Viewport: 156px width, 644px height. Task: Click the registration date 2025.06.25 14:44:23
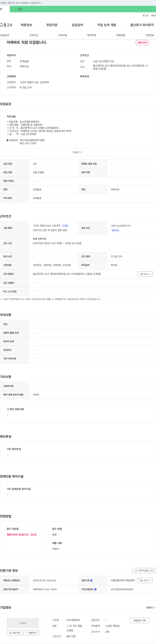[44, 580]
